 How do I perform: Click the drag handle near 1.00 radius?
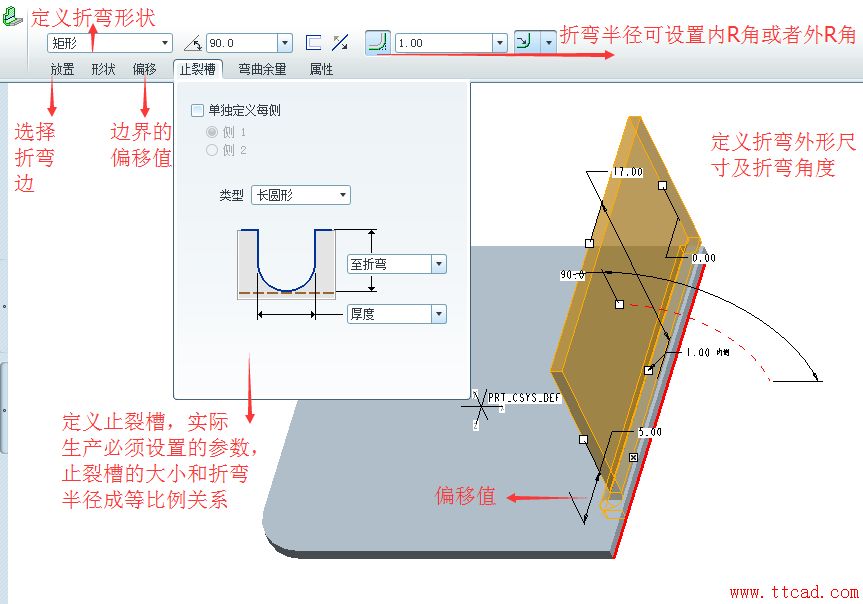point(649,371)
